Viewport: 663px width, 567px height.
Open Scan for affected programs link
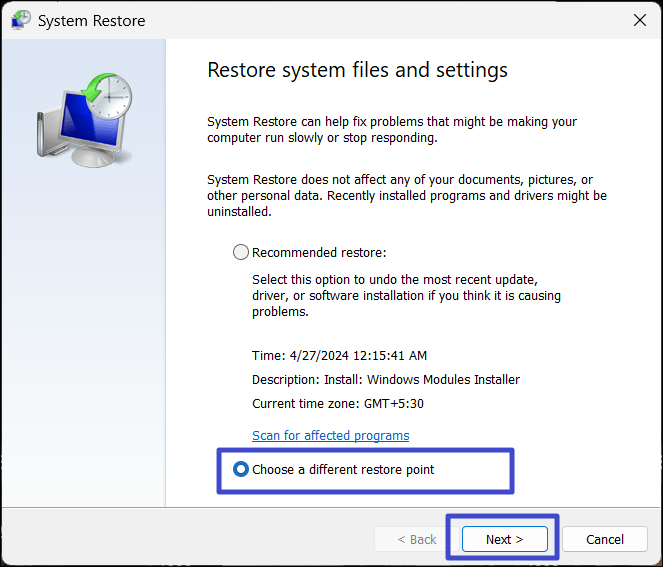[330, 436]
